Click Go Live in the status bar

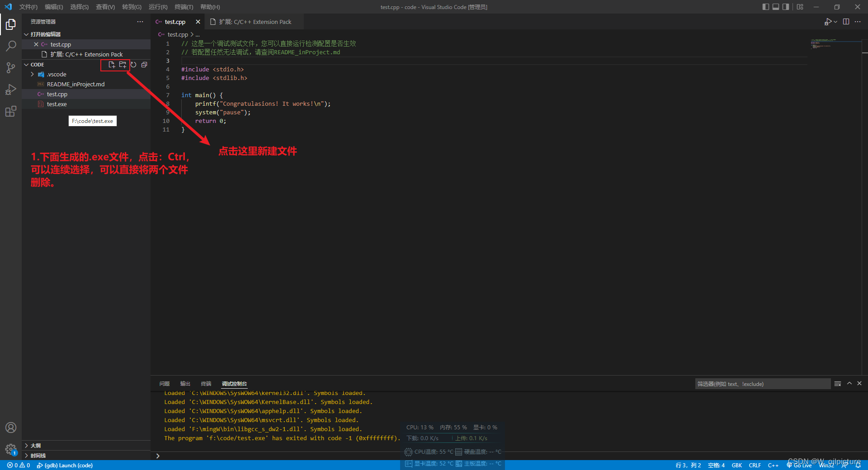click(799, 465)
